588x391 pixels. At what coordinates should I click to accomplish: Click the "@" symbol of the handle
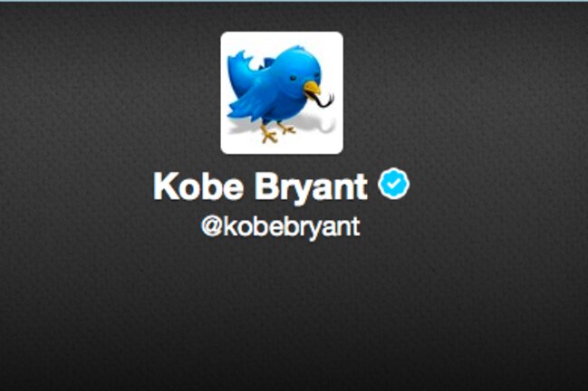[x=212, y=226]
